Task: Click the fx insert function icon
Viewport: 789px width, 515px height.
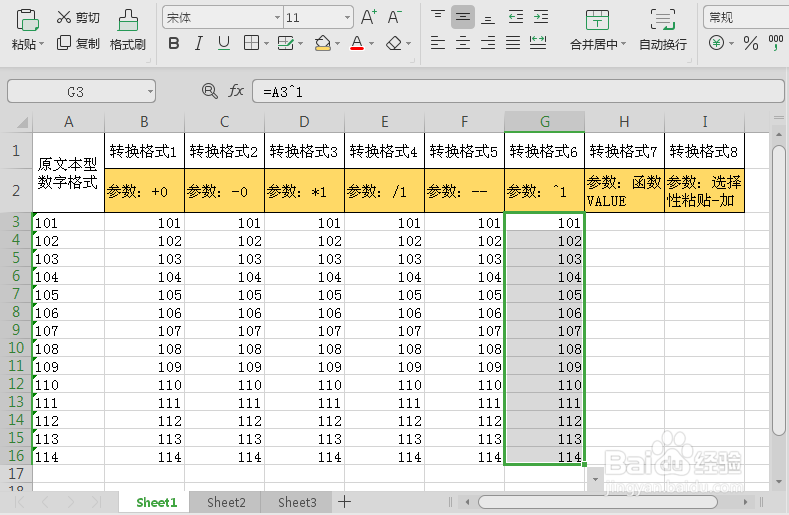Action: [236, 91]
